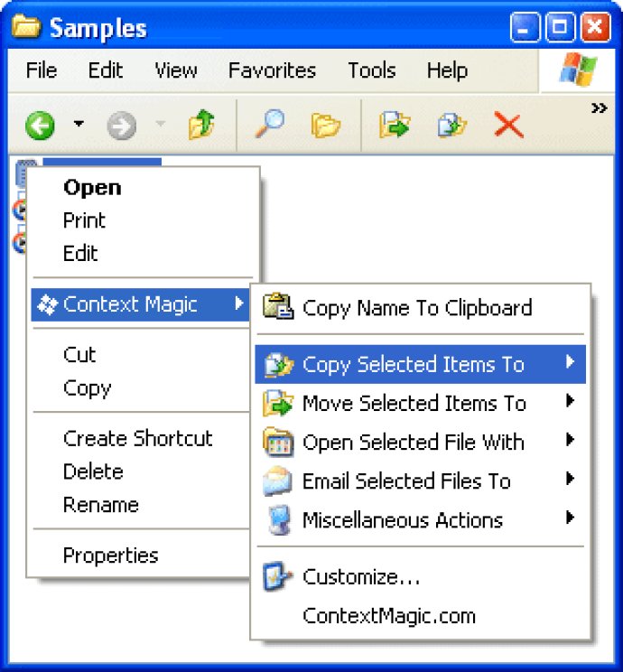Click the red Delete X toolbar icon
This screenshot has height=672, width=623.
[x=508, y=125]
